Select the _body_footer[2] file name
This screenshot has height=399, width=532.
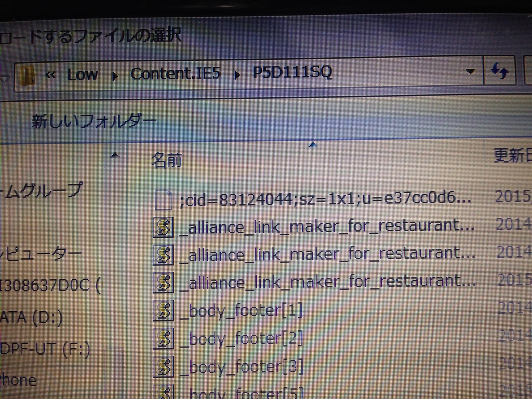(242, 338)
